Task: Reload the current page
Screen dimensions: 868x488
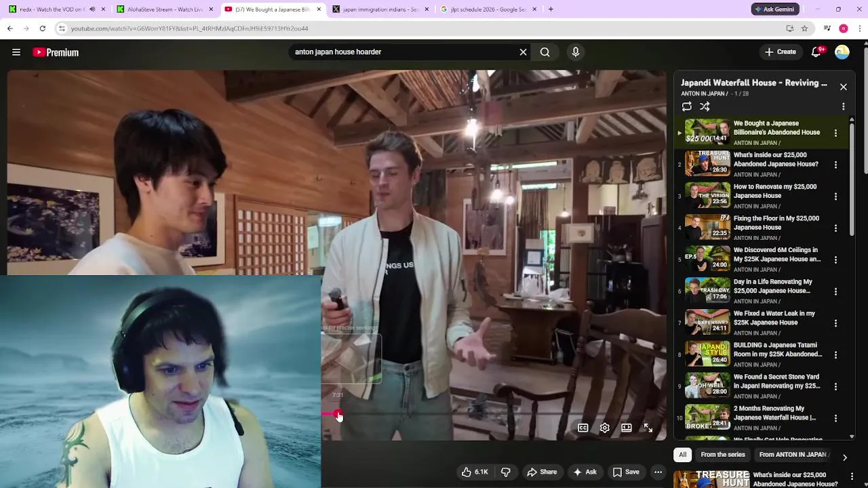Action: coord(42,28)
